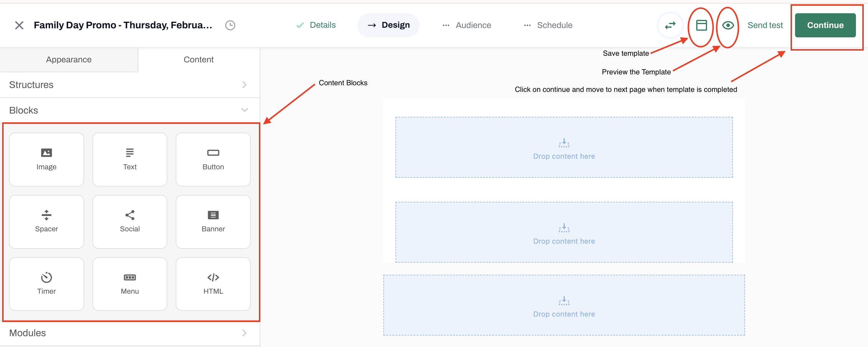Select the Image content block
The image size is (868, 347).
tap(46, 159)
